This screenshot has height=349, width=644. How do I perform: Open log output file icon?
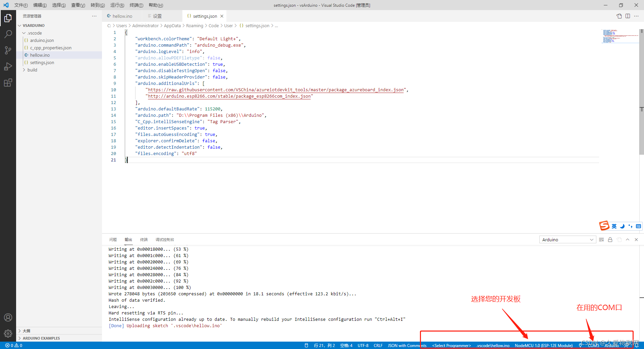[619, 240]
